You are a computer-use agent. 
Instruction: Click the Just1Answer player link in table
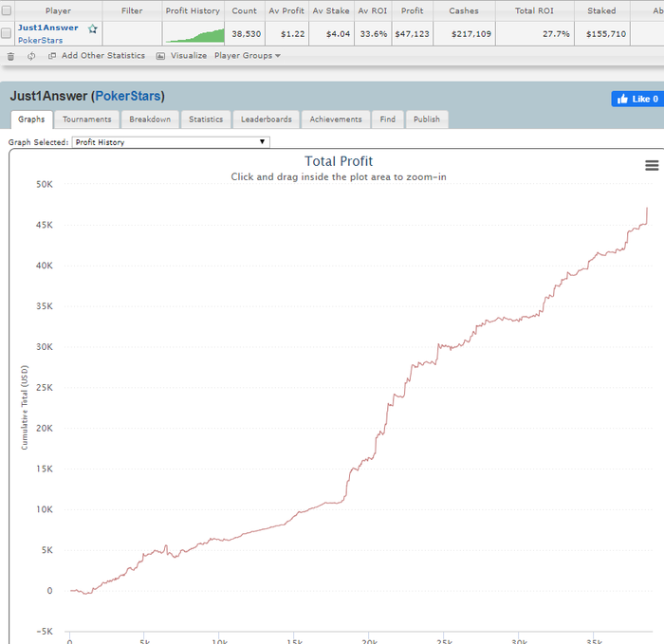pos(47,28)
